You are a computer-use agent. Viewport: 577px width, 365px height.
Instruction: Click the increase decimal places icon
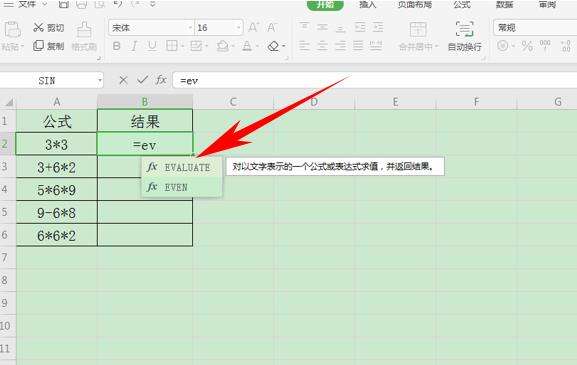click(566, 46)
